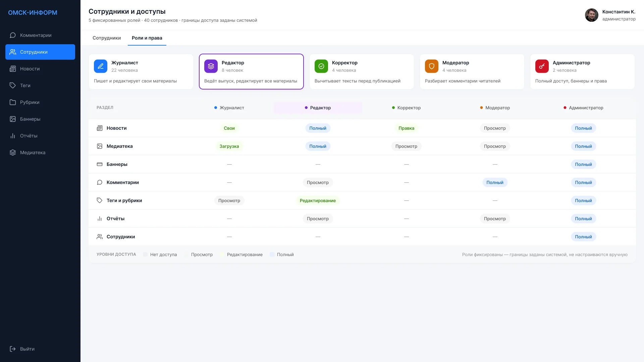This screenshot has height=362, width=644.
Task: Click Просмотр badge under Журналист in Теги row
Action: [229, 200]
